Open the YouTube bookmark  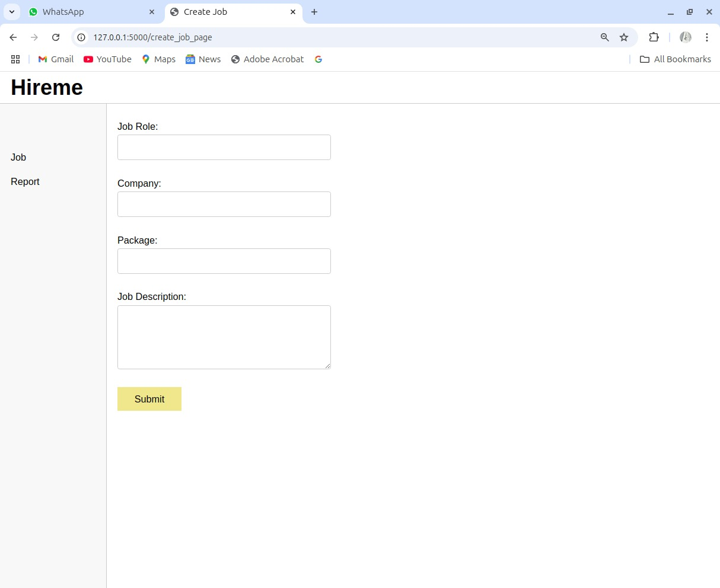tap(107, 59)
